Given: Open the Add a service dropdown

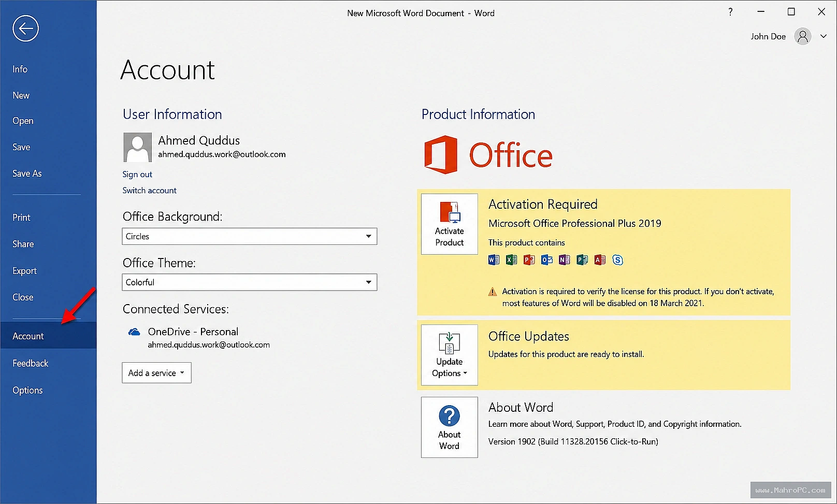Looking at the screenshot, I should tap(156, 373).
